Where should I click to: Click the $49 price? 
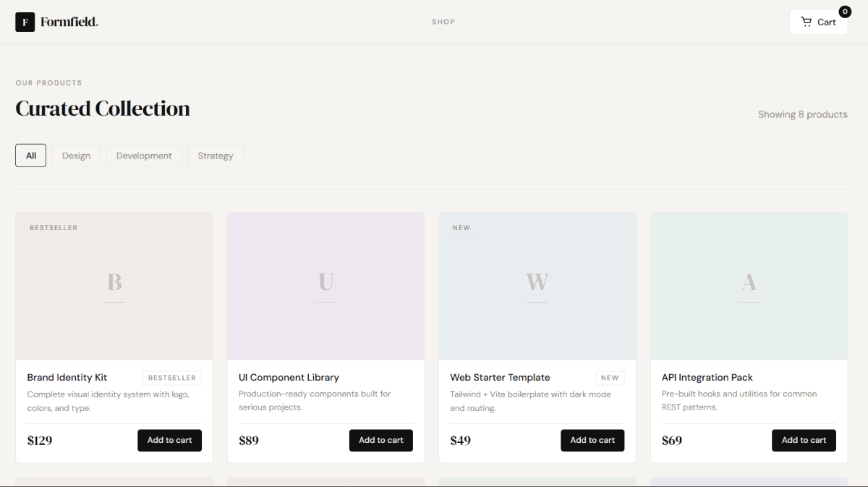click(x=461, y=440)
